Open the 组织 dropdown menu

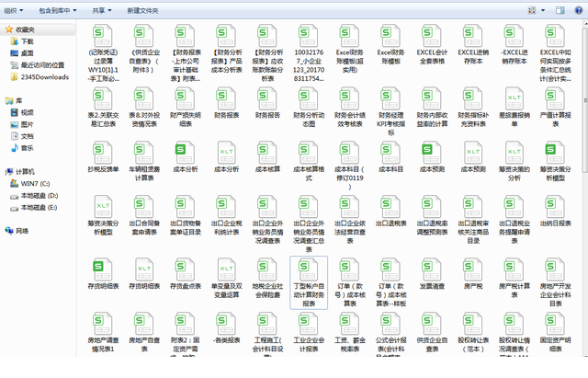14,10
